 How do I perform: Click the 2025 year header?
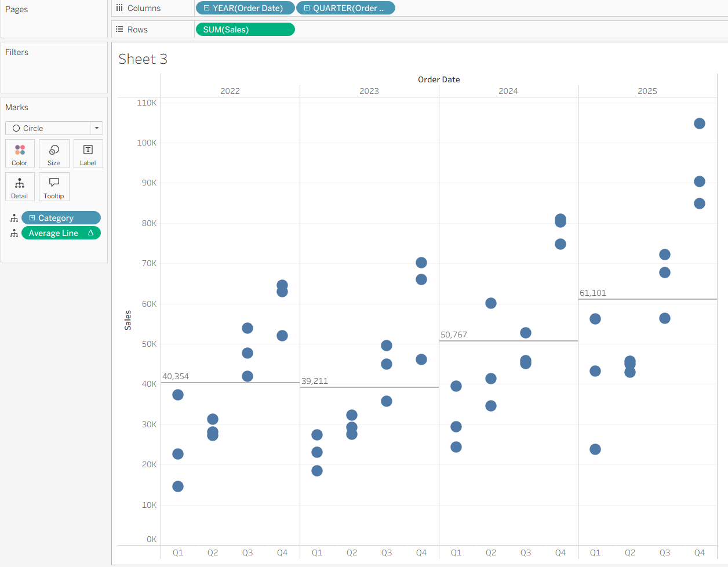(x=647, y=91)
